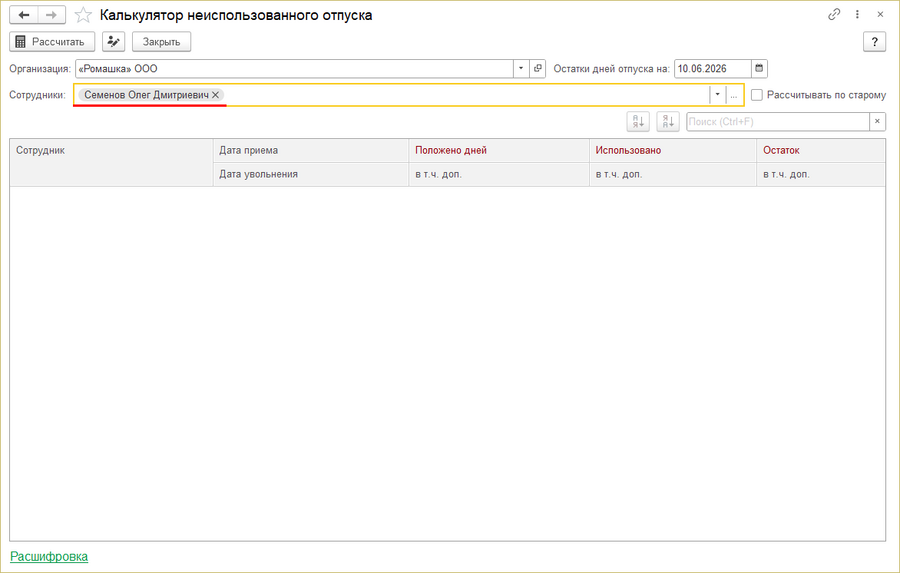
Task: Click the Сотрудник column header
Action: tap(111, 162)
